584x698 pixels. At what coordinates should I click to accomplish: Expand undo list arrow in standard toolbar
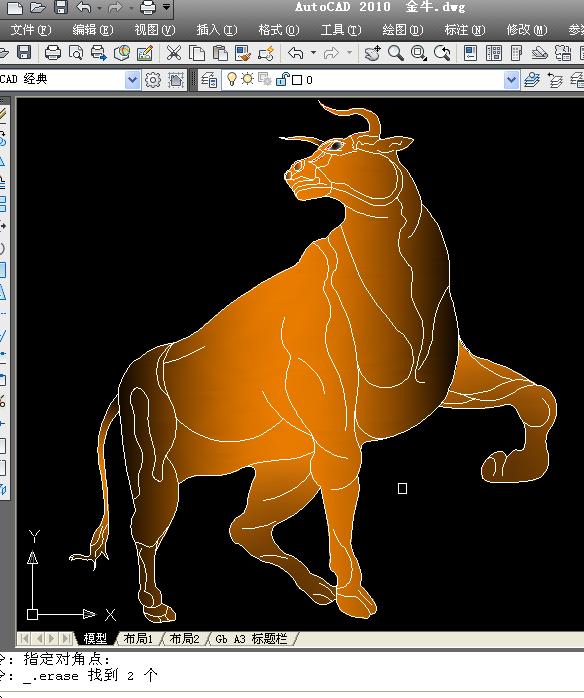click(x=313, y=53)
